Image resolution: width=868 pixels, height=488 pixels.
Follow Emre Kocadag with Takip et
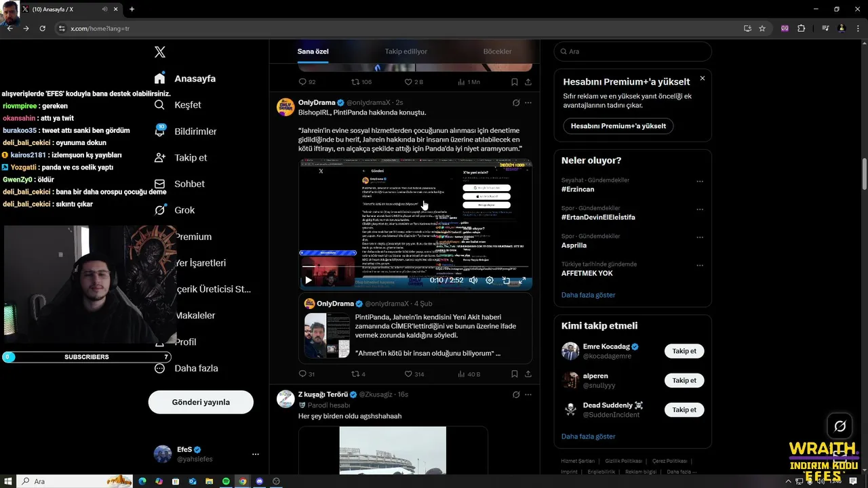(684, 351)
